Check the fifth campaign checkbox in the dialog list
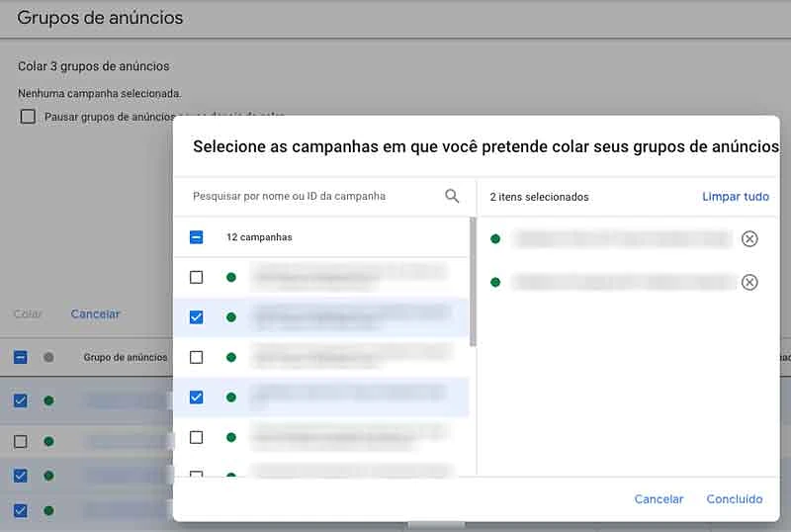This screenshot has height=532, width=791. 196,437
